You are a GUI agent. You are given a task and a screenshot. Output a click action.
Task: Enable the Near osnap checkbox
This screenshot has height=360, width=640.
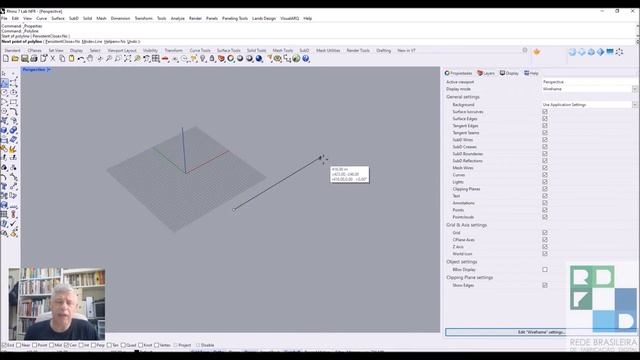19,345
